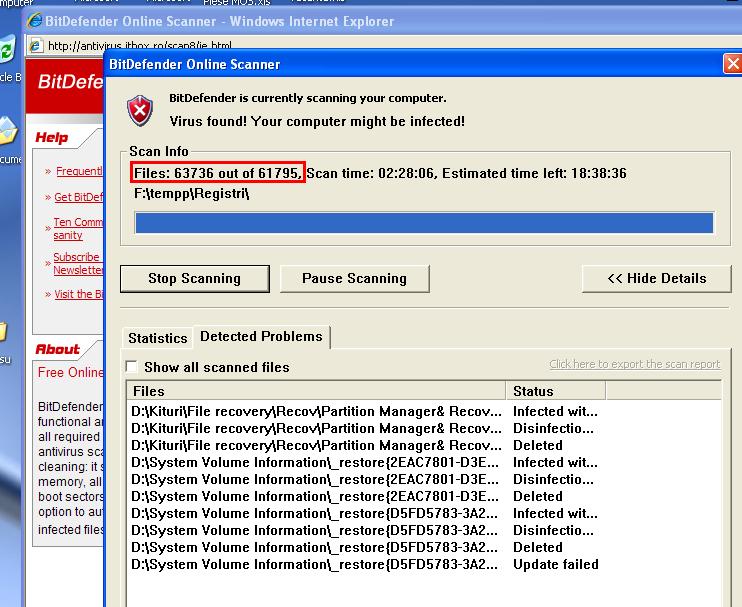Click the Files count text in Scan Info

pyautogui.click(x=218, y=173)
